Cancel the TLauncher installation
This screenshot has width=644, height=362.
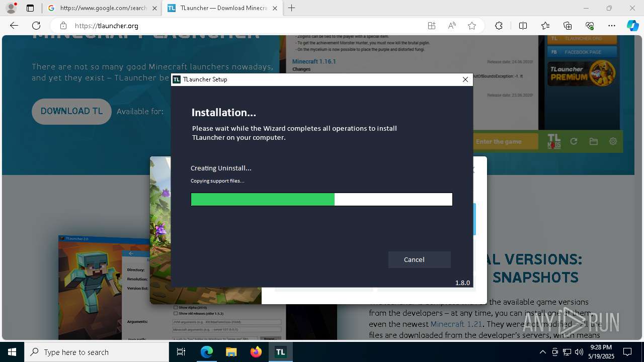pos(419,259)
